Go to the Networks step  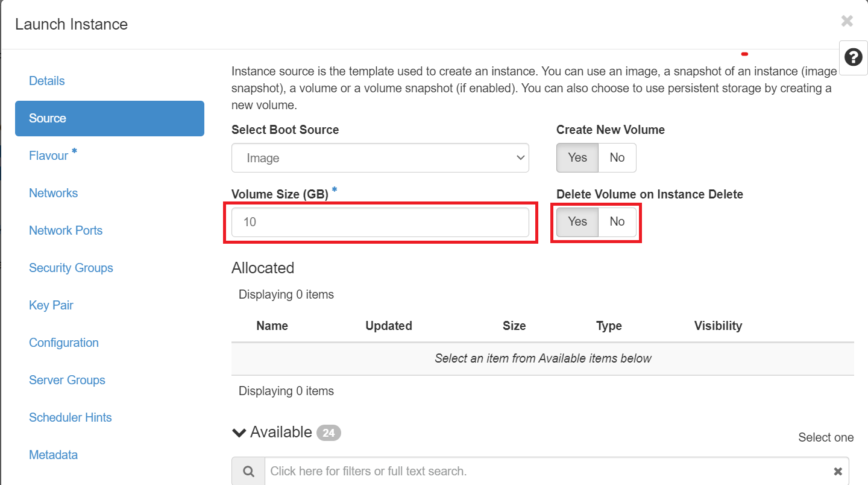54,193
